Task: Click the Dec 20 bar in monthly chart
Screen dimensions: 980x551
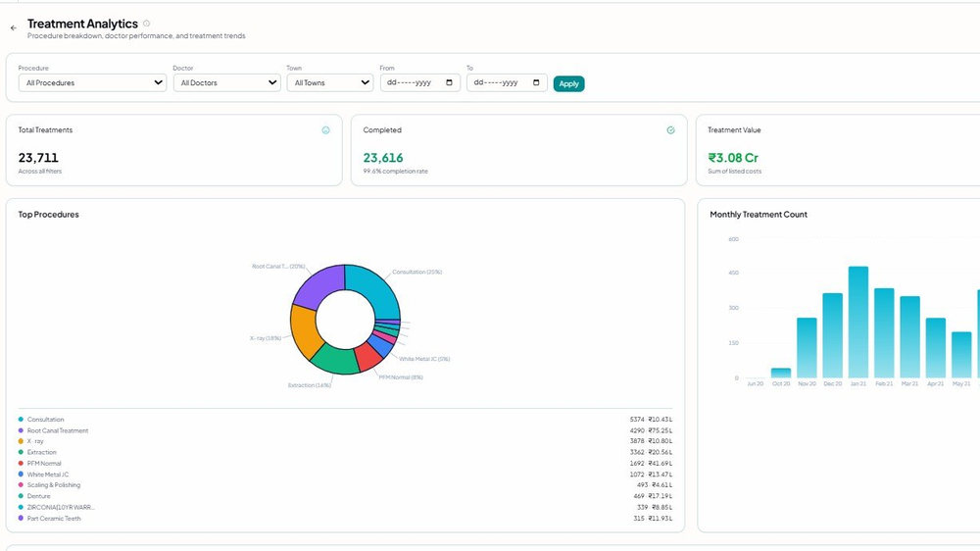Action: pos(832,335)
